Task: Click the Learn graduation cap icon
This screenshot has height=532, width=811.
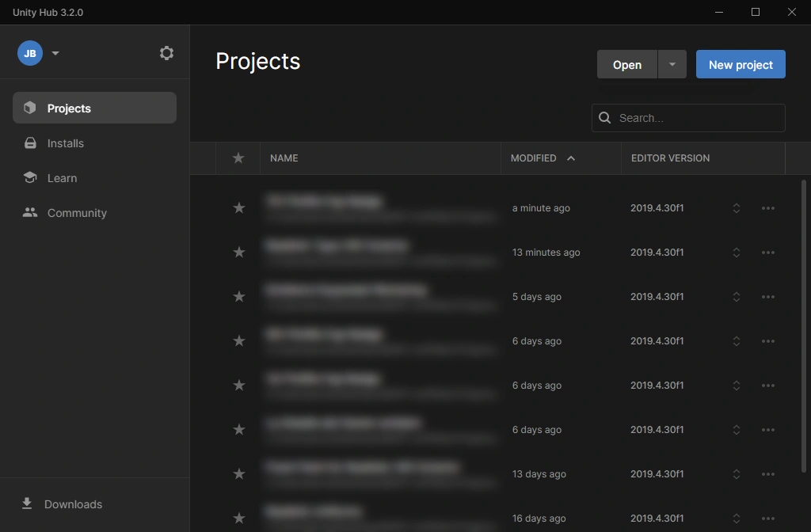Action: pyautogui.click(x=30, y=177)
